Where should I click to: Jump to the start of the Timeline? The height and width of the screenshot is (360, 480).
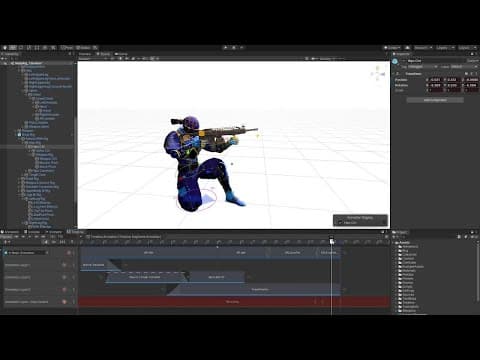pyautogui.click(x=16, y=237)
